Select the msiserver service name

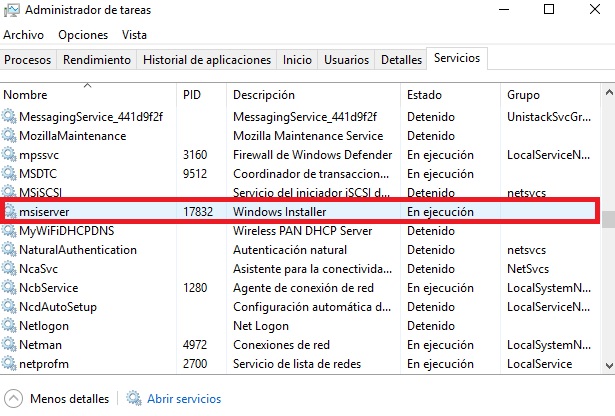44,212
